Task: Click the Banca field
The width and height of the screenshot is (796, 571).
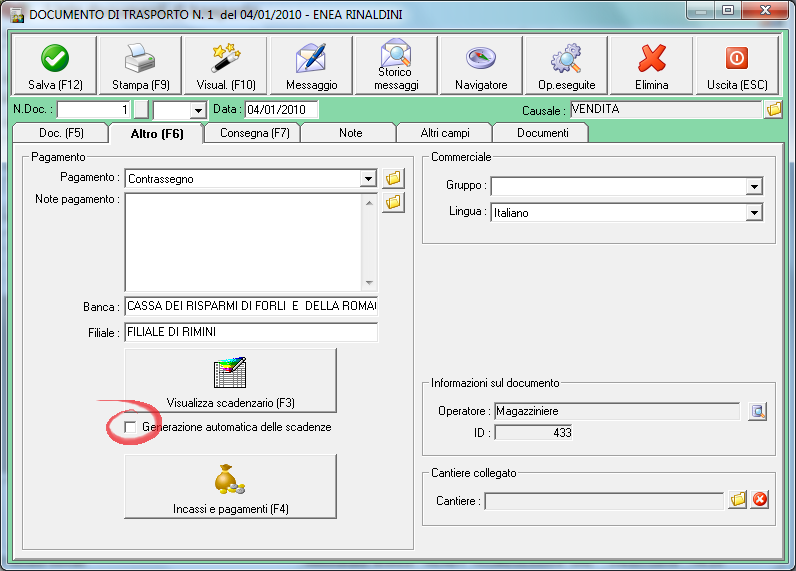Action: coord(251,306)
